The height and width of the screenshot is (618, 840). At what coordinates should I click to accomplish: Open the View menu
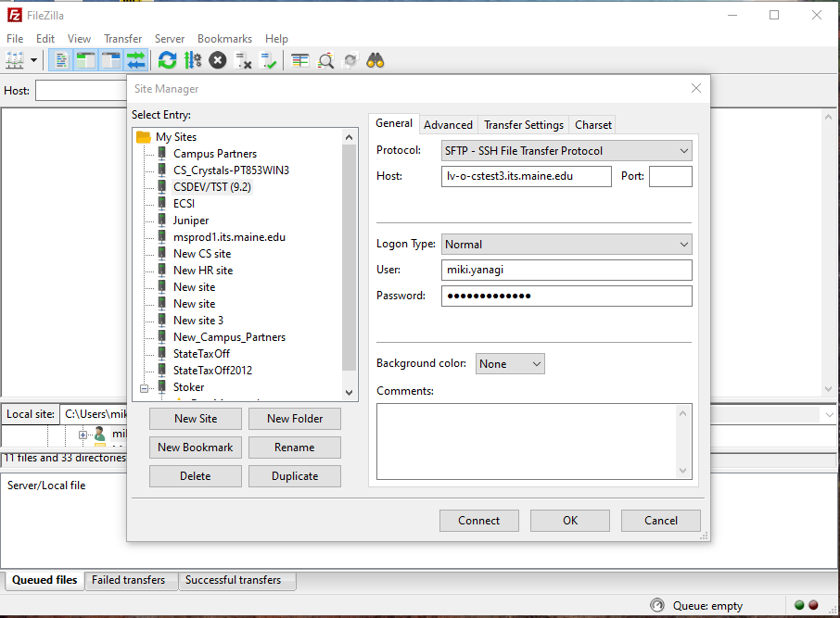click(80, 39)
